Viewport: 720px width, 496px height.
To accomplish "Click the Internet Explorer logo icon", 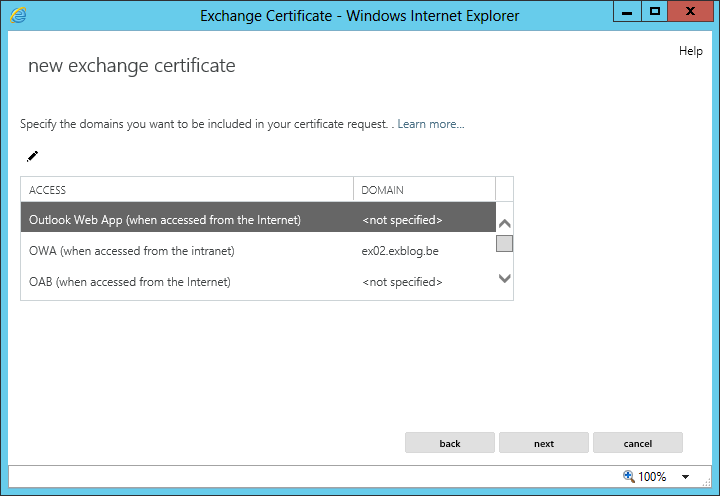I will click(18, 15).
